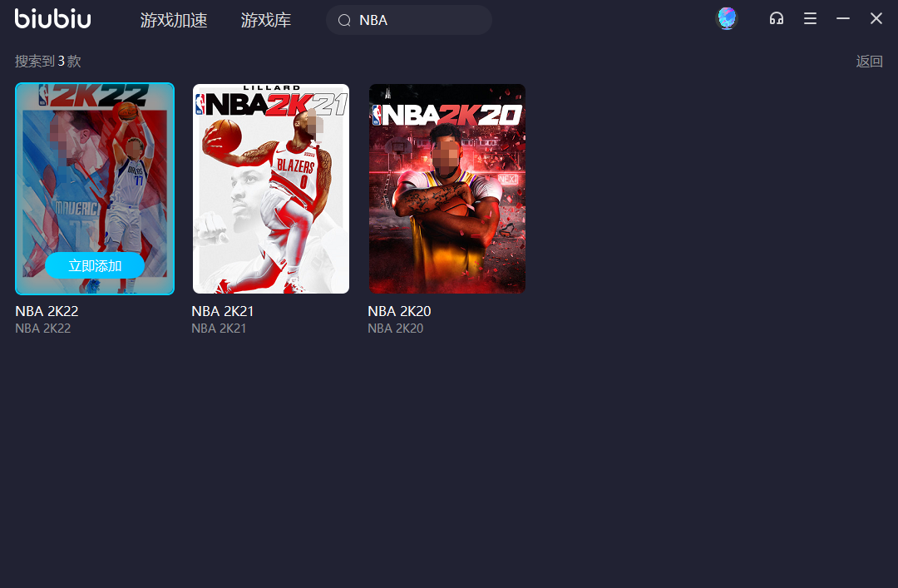Open the hamburger menu icon
Image resolution: width=898 pixels, height=588 pixels.
810,18
